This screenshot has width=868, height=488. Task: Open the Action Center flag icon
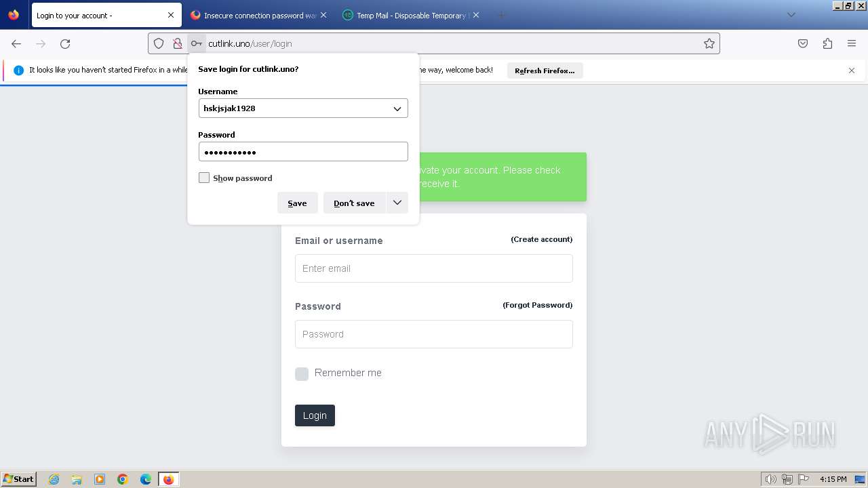point(804,479)
